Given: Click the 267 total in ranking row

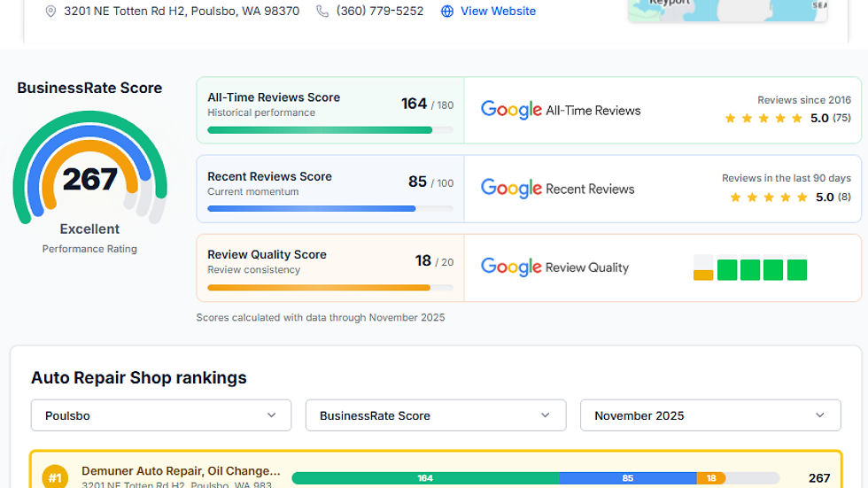Looking at the screenshot, I should [819, 478].
